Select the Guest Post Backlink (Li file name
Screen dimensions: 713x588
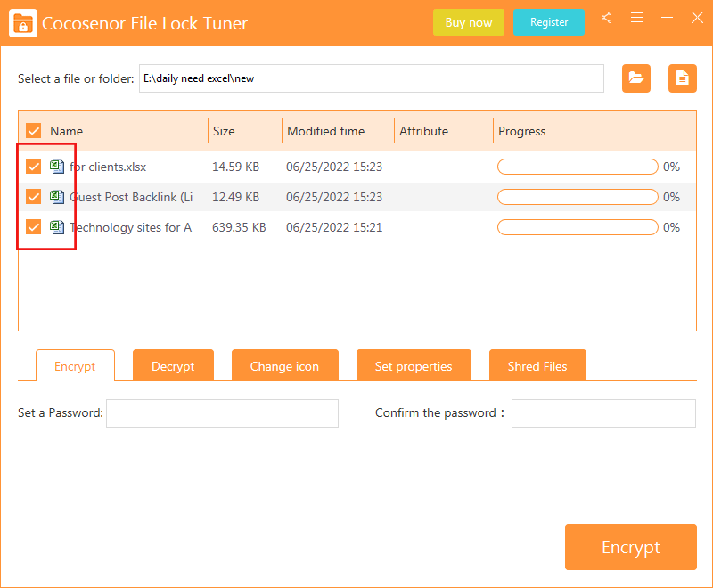coord(131,197)
